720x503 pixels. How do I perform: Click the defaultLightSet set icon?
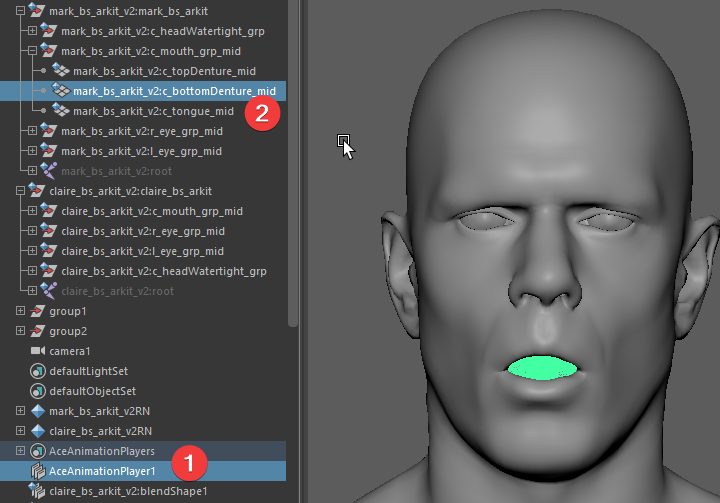click(x=38, y=371)
